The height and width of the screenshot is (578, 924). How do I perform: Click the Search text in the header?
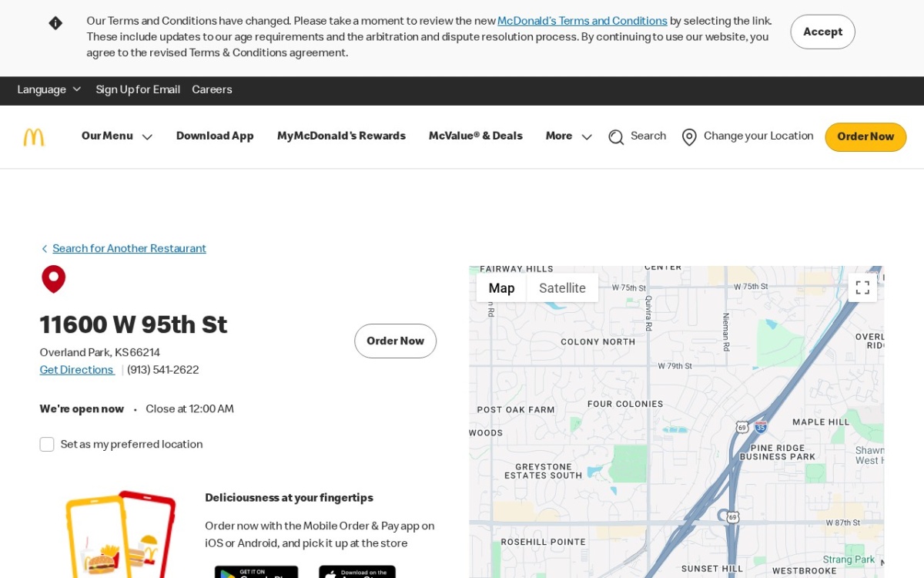coord(648,136)
